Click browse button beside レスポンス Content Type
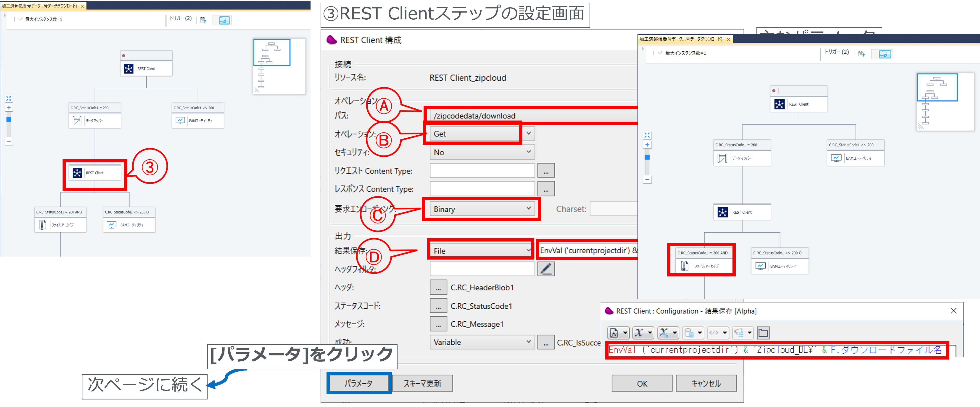980x407 pixels. click(546, 189)
